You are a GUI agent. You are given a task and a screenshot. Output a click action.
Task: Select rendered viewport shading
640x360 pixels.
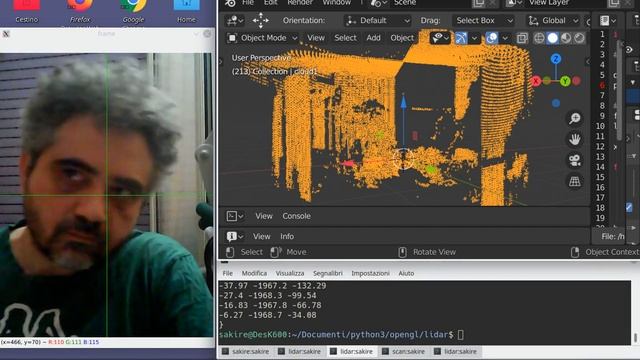579,38
